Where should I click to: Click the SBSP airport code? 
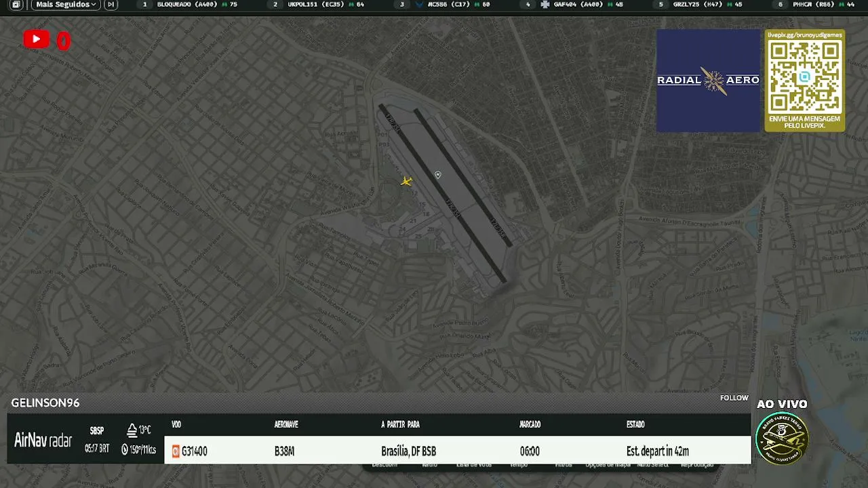(97, 431)
